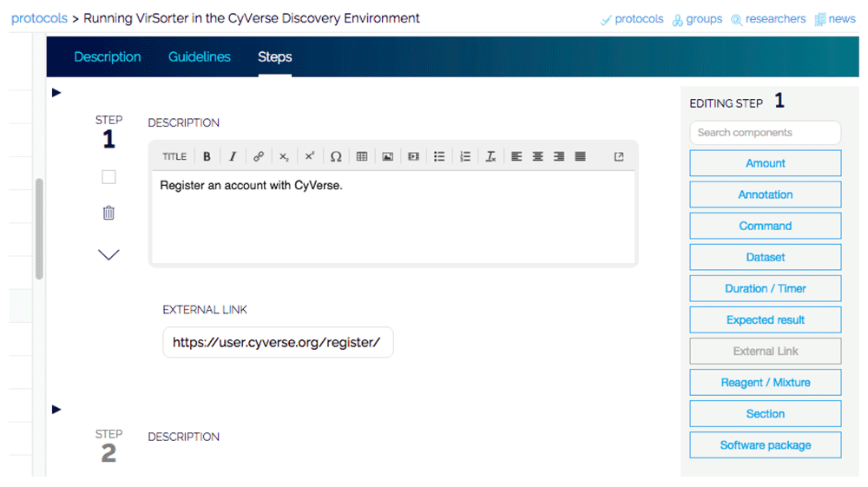Open the Guidelines tab

pos(200,57)
